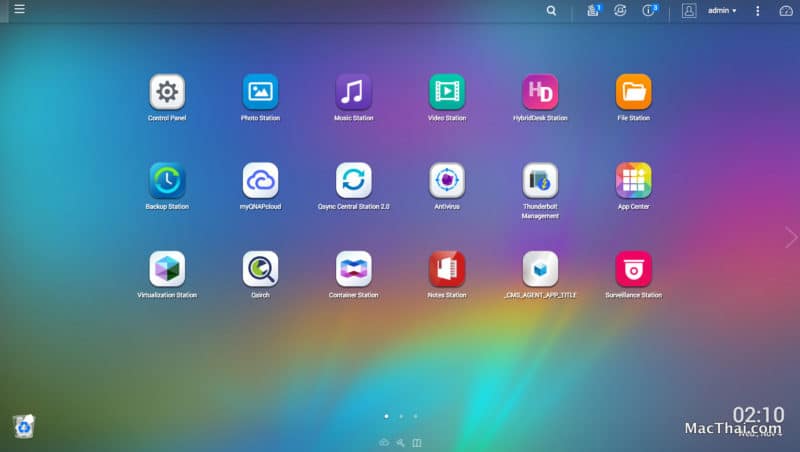Open Music Station
Screen dimensions: 800x452
click(354, 92)
